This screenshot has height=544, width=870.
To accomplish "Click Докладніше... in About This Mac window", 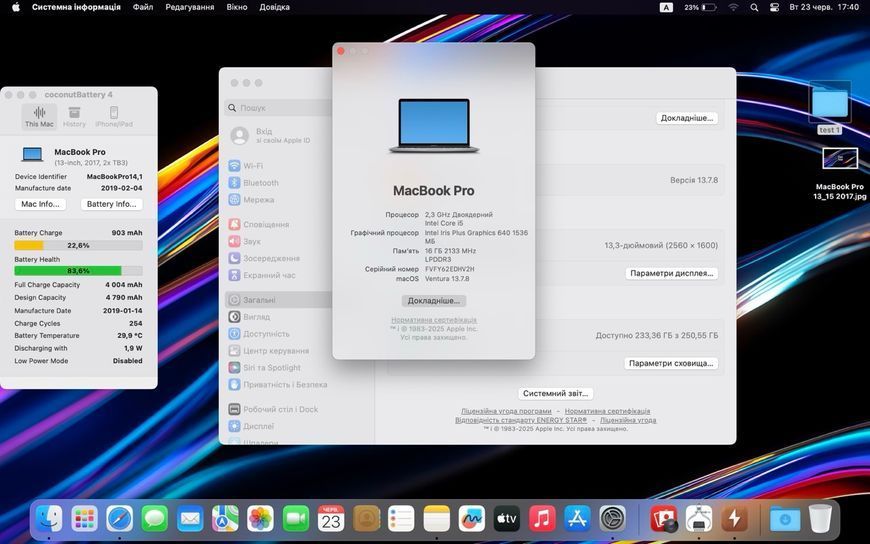I will (x=434, y=301).
